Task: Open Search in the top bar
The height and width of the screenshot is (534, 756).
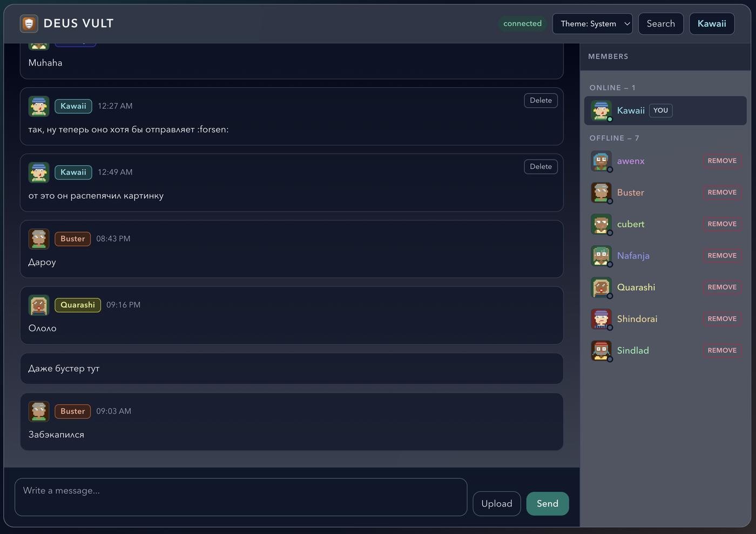Action: [x=660, y=24]
